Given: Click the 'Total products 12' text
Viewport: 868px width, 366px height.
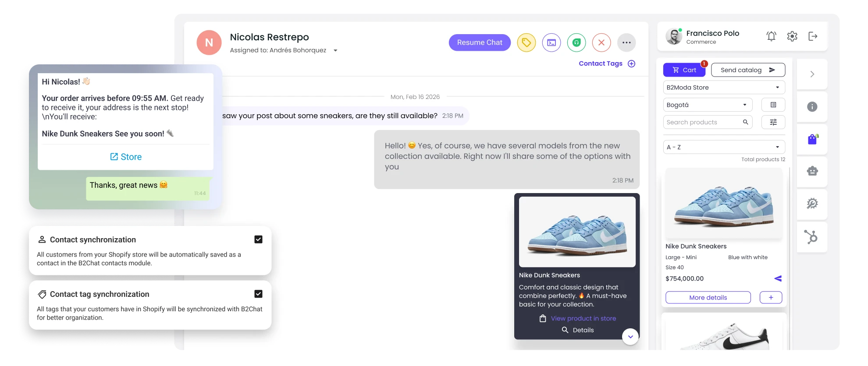Looking at the screenshot, I should 763,159.
